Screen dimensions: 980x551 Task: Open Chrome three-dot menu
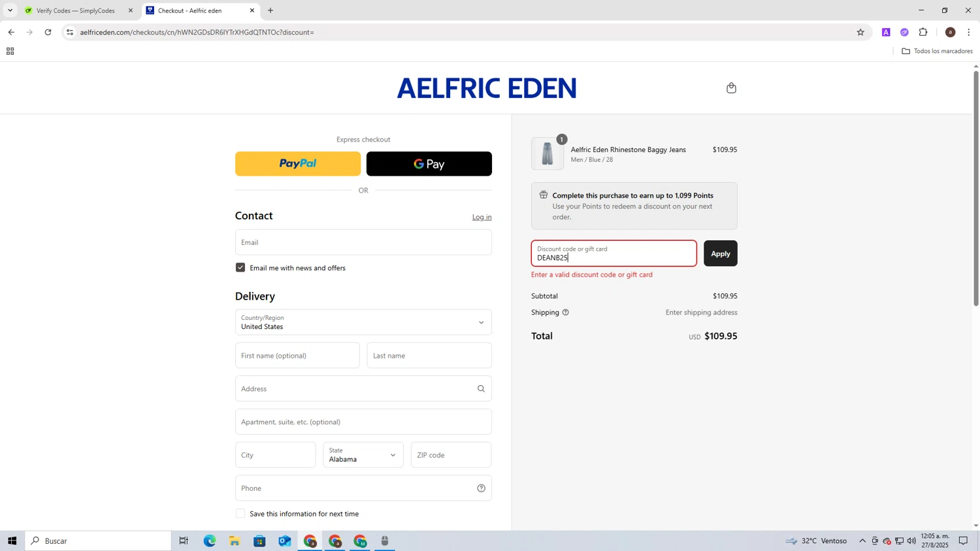click(x=969, y=32)
